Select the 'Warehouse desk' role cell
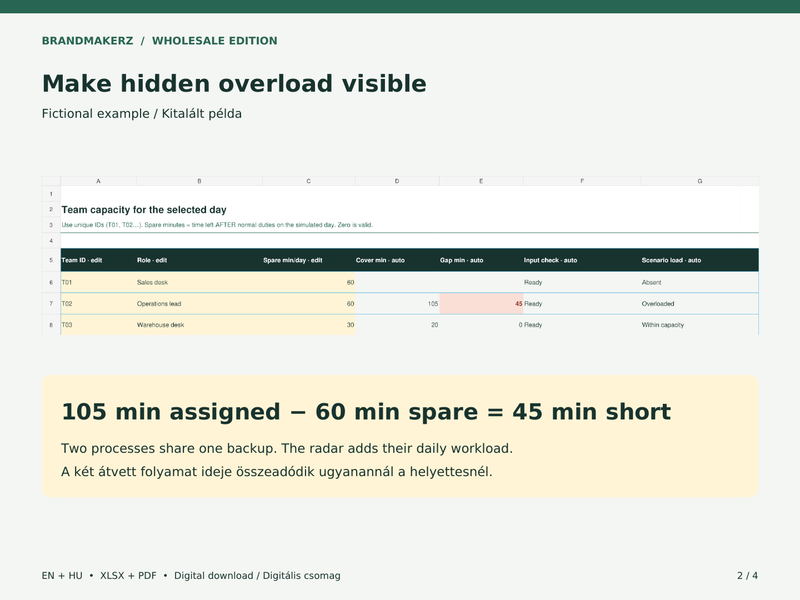The height and width of the screenshot is (600, 800). tap(199, 325)
